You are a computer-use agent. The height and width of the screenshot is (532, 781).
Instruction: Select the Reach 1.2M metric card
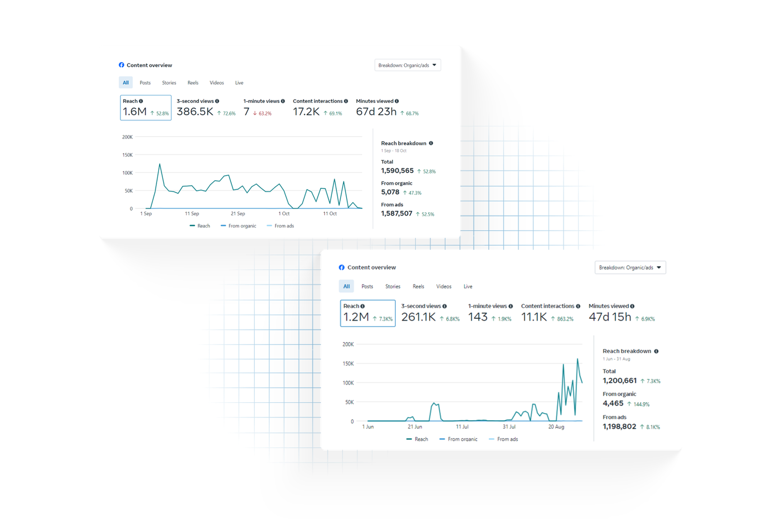point(368,313)
